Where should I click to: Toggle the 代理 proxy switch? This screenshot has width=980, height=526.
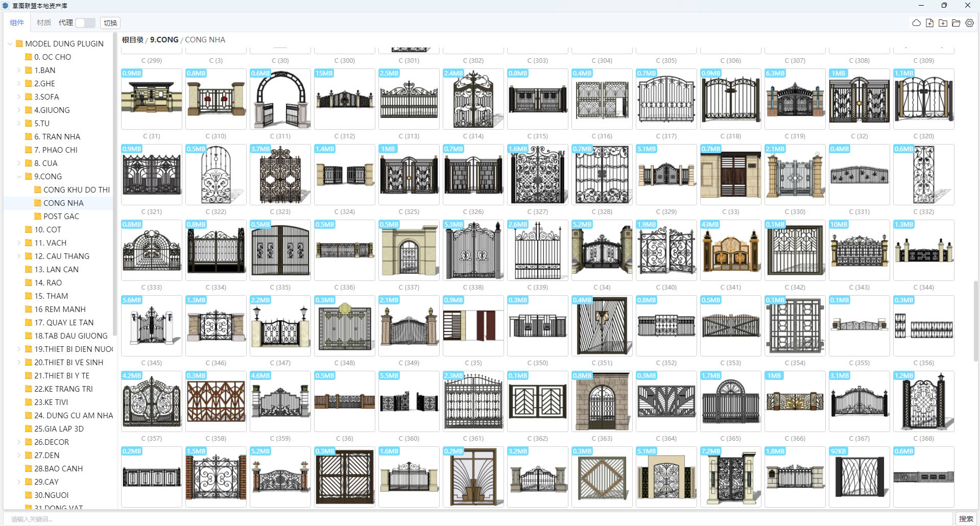point(85,23)
